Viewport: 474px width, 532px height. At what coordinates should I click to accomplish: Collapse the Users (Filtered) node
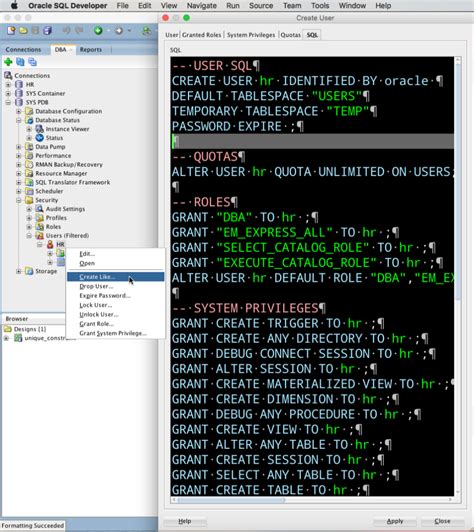(x=29, y=235)
